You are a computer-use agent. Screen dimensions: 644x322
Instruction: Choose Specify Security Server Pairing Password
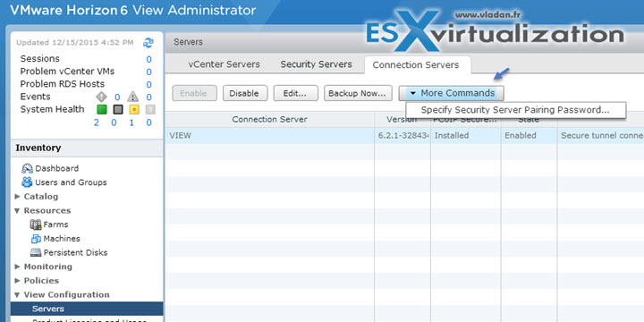[x=515, y=110]
